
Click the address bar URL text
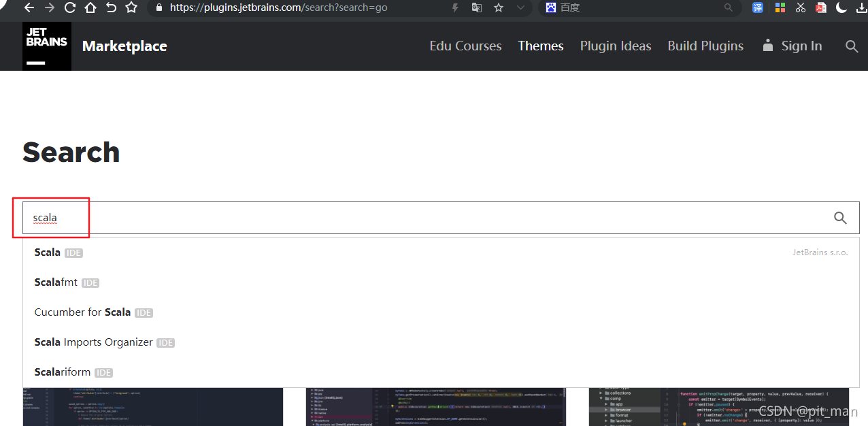(x=278, y=8)
